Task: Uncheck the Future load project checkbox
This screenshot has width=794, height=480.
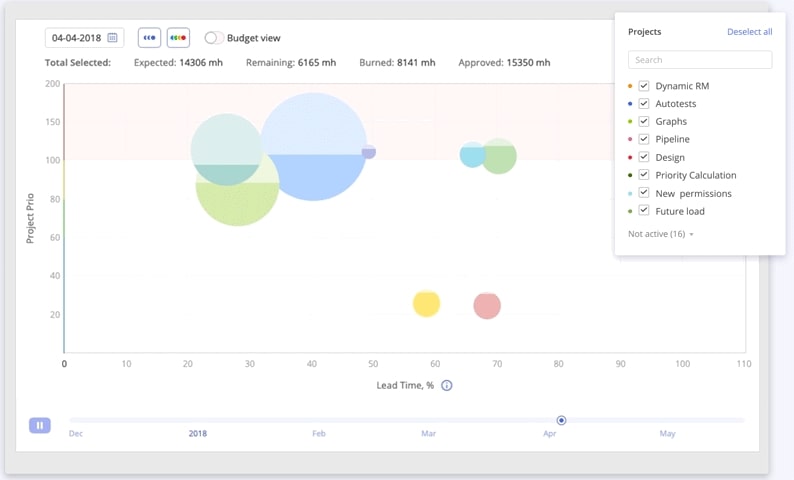Action: 644,211
